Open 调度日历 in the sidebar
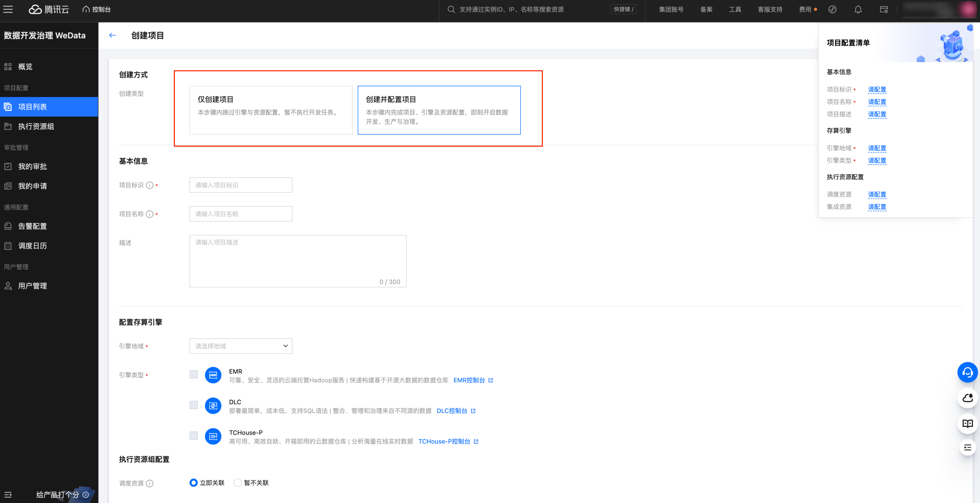 pos(49,246)
